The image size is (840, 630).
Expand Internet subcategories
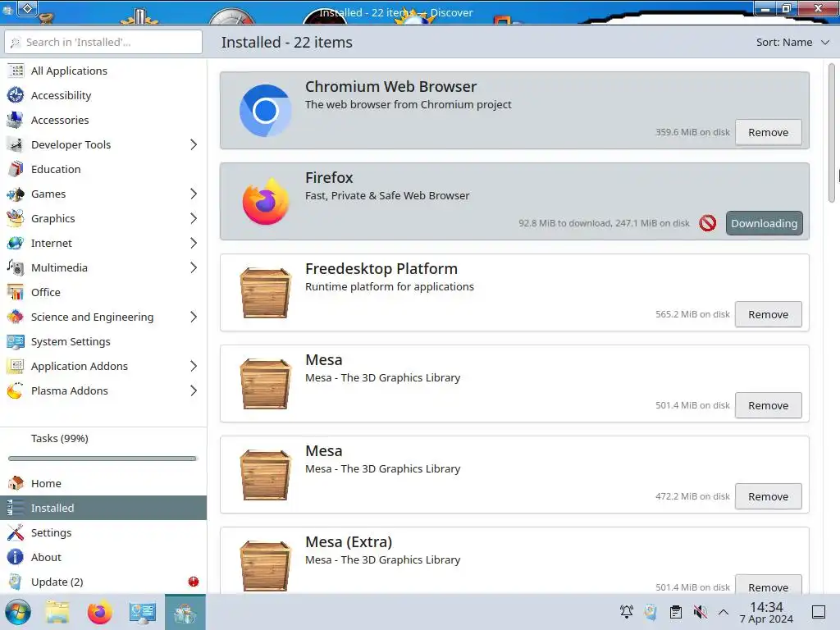(194, 243)
